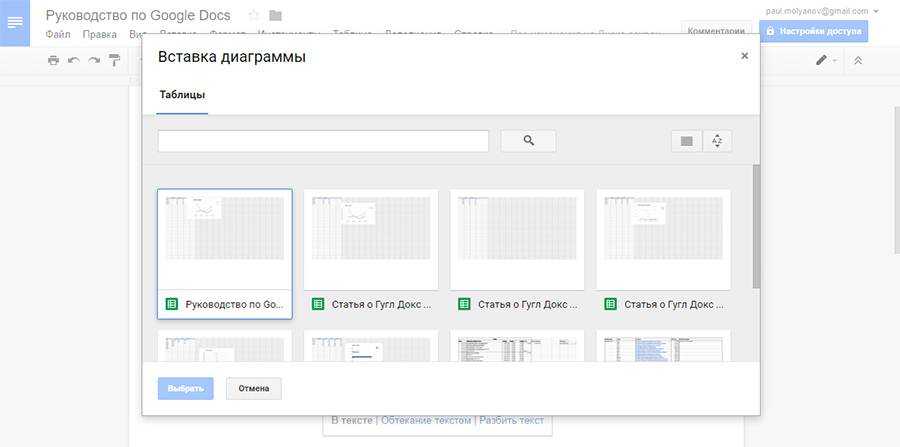Image resolution: width=900 pixels, height=447 pixels.
Task: Open the Google Docs home icon
Action: 15,23
